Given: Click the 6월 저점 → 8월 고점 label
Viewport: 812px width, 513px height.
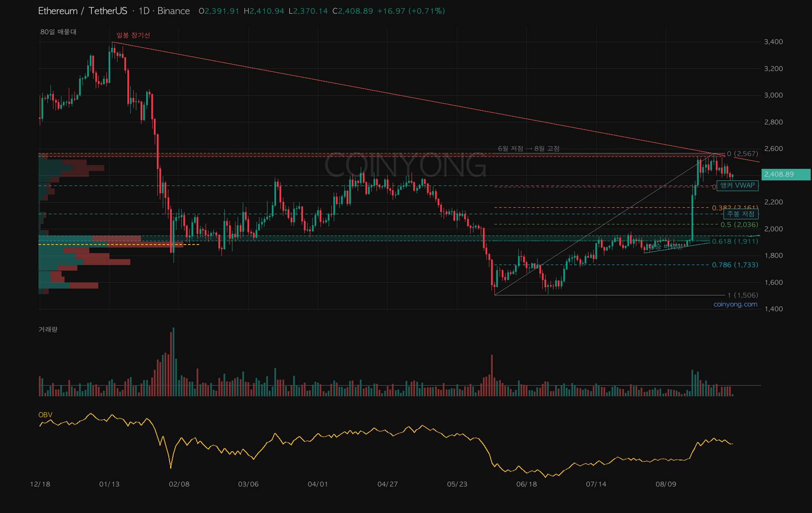Looking at the screenshot, I should (x=529, y=148).
